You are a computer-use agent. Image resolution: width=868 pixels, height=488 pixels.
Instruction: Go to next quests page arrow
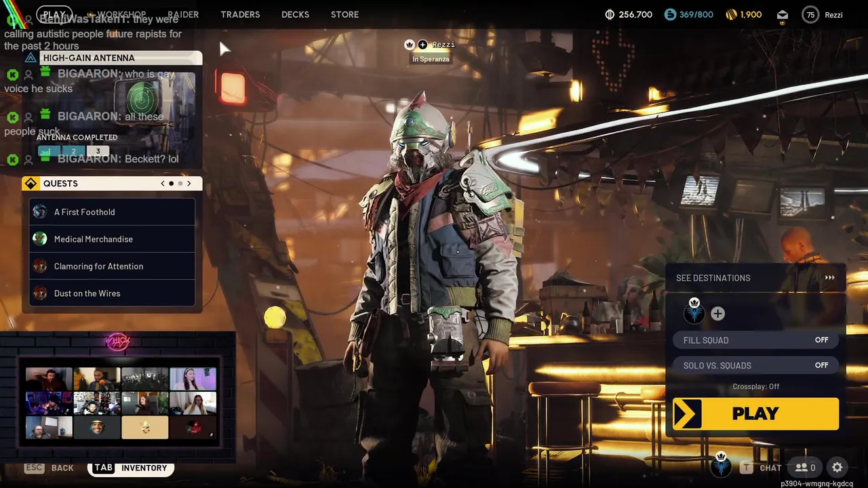point(189,184)
